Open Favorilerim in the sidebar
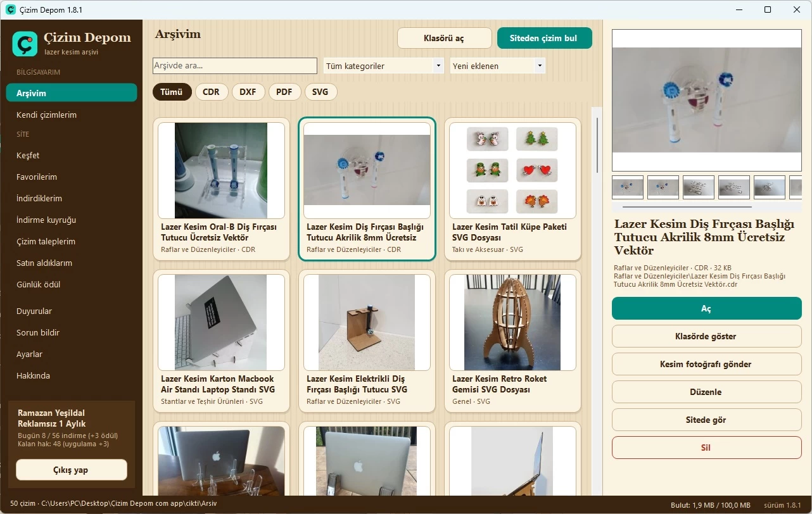812x514 pixels. [72, 177]
